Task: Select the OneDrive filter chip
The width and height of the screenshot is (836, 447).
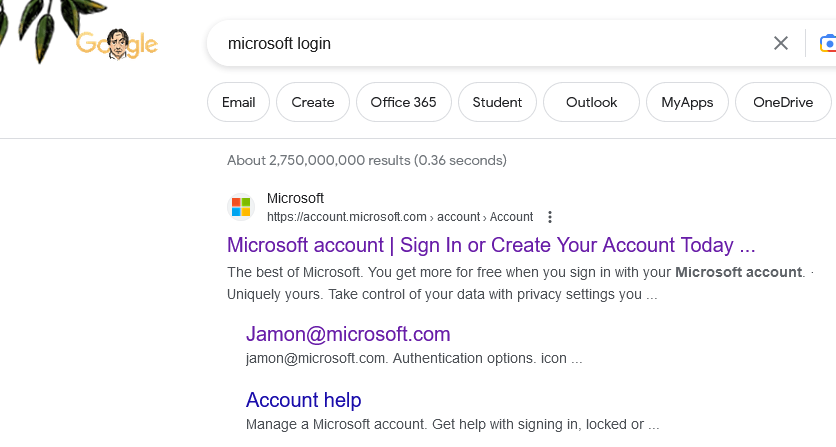Action: [x=783, y=102]
